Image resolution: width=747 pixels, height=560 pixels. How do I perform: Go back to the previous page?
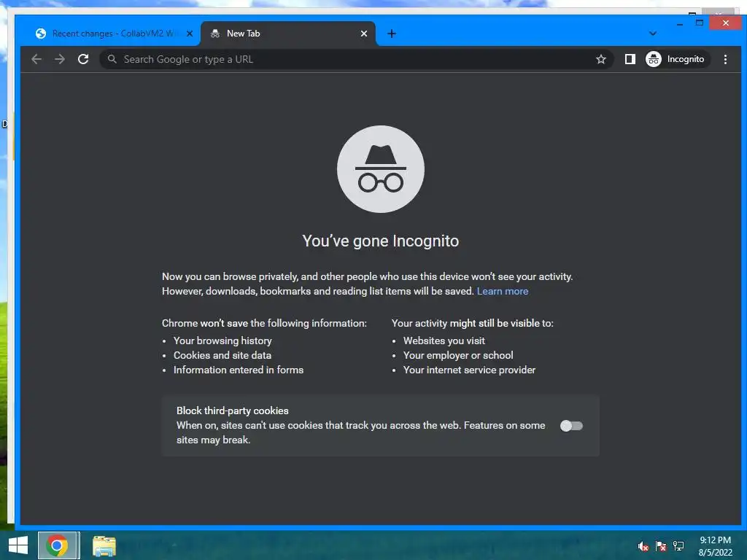point(36,59)
